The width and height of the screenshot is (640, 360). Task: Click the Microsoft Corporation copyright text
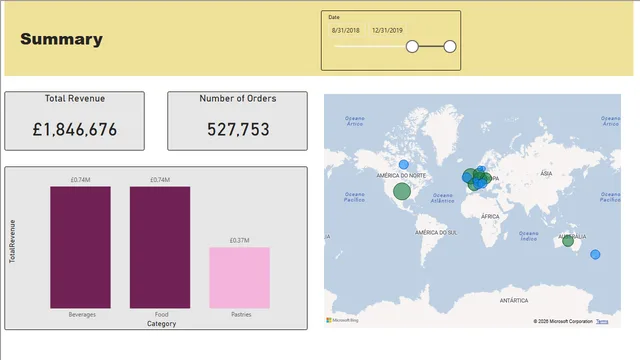(563, 322)
